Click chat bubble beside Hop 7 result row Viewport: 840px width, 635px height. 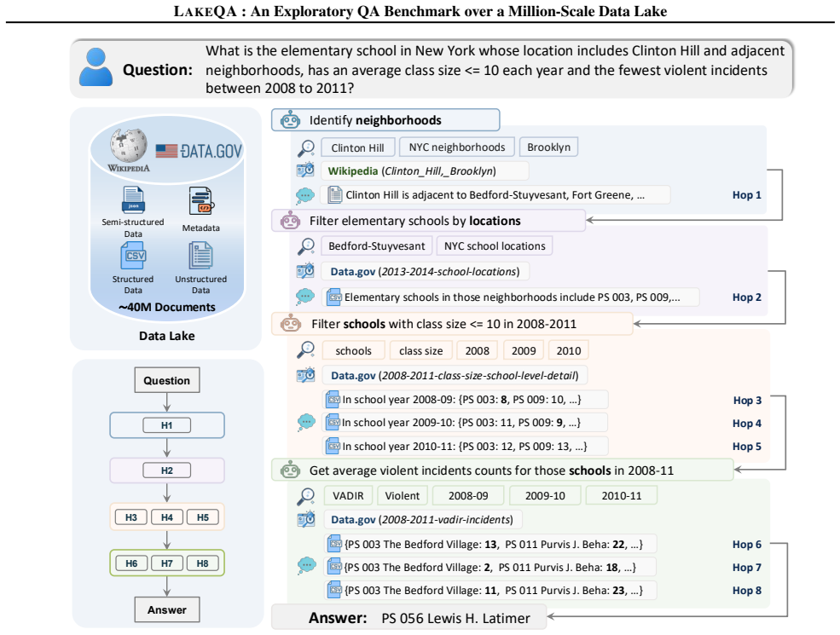(x=306, y=565)
